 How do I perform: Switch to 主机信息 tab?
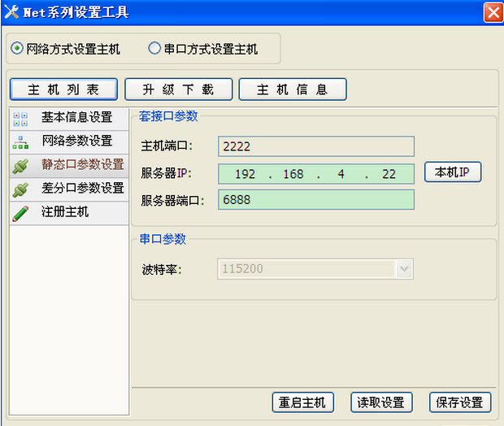pos(293,89)
